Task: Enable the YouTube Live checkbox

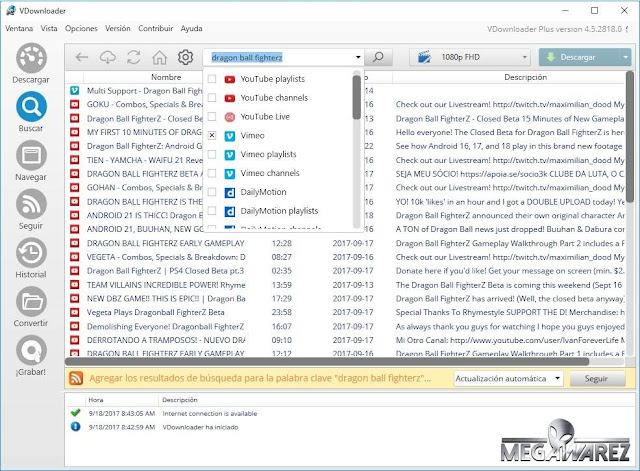Action: click(212, 117)
